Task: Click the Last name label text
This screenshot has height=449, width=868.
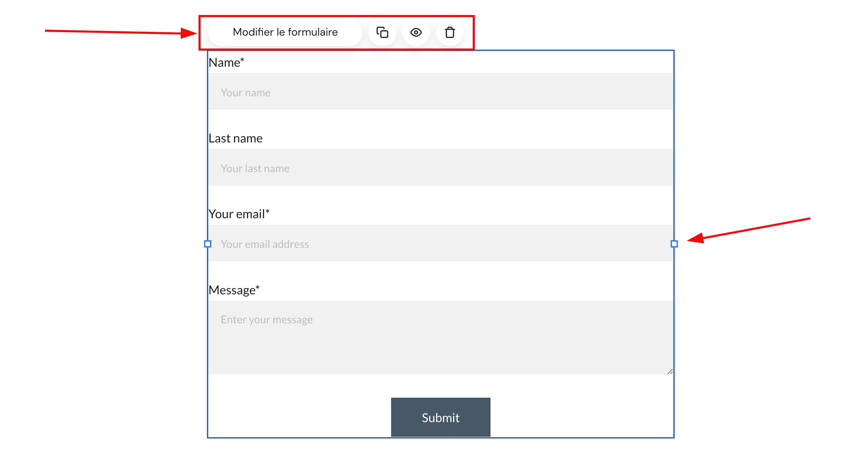Action: (x=235, y=139)
